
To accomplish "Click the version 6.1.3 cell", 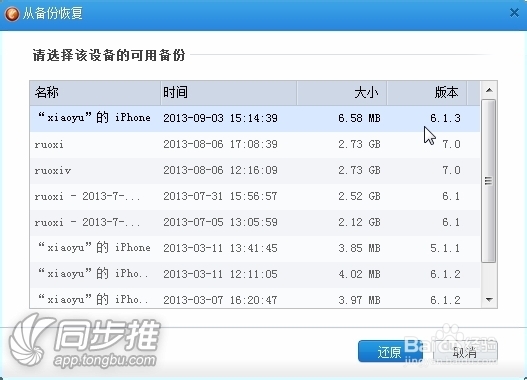I will pos(445,118).
